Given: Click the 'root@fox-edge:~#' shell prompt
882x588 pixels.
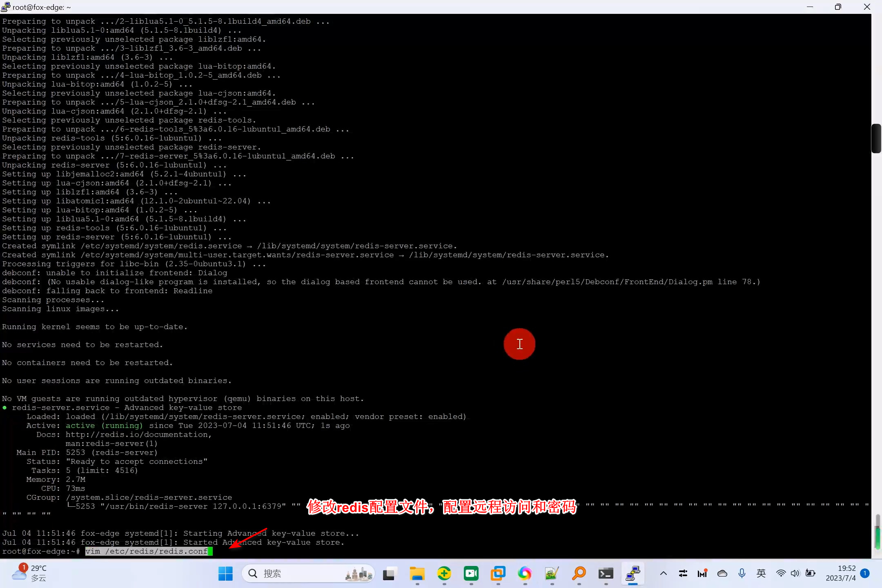Looking at the screenshot, I should click(x=41, y=551).
